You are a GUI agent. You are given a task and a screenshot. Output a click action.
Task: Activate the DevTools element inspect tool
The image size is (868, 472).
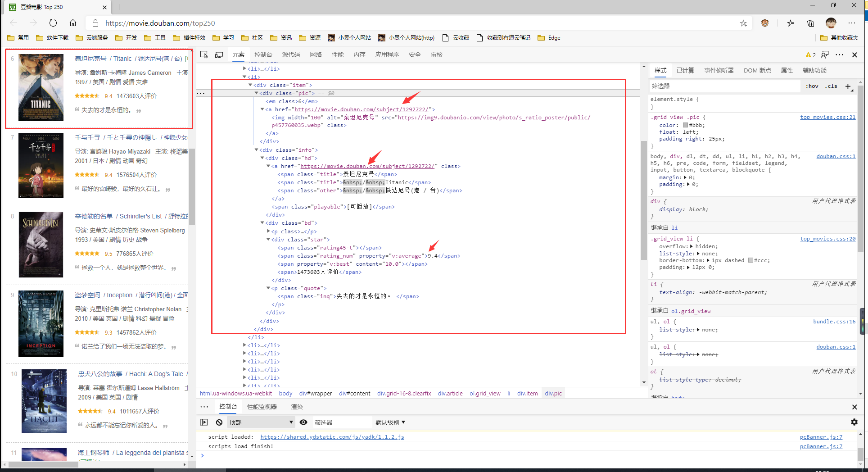204,54
